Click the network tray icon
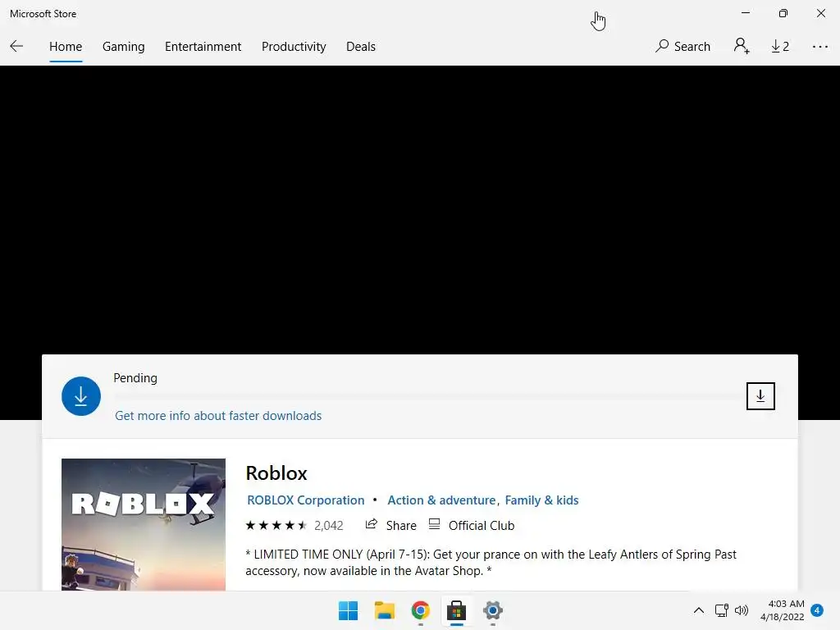 (722, 610)
